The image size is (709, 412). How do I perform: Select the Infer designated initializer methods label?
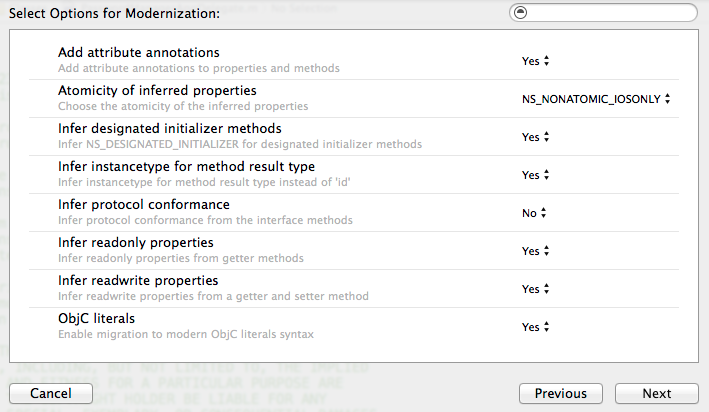coord(169,128)
